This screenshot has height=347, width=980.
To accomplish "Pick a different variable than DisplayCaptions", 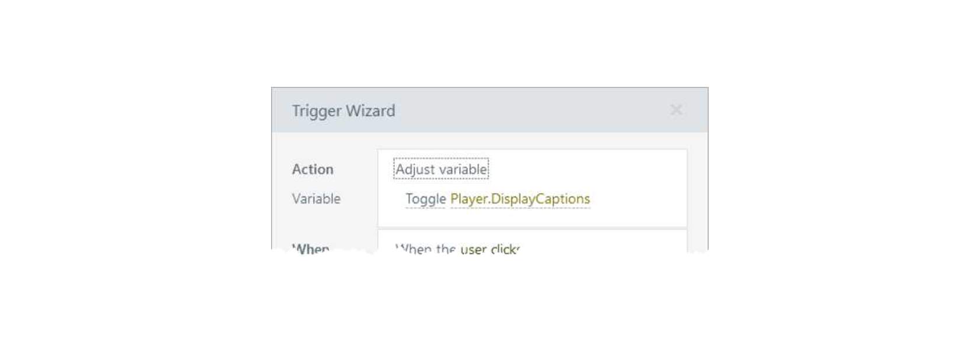I will tap(520, 199).
